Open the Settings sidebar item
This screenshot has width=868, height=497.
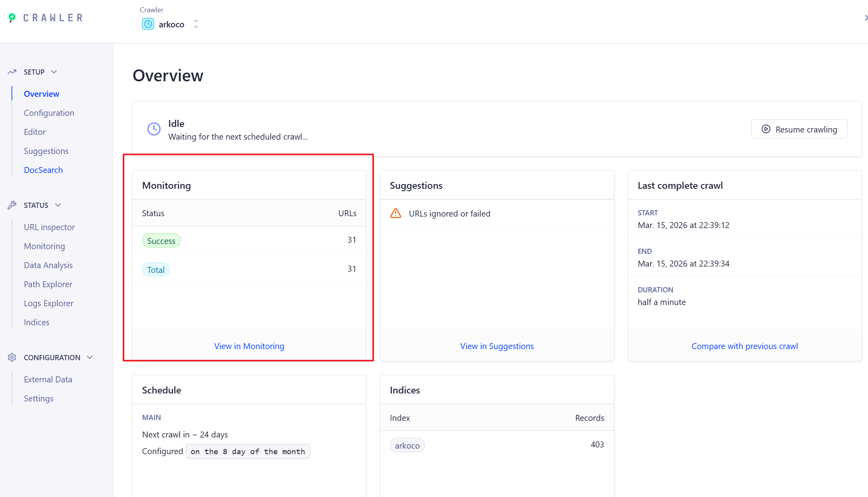click(x=38, y=399)
